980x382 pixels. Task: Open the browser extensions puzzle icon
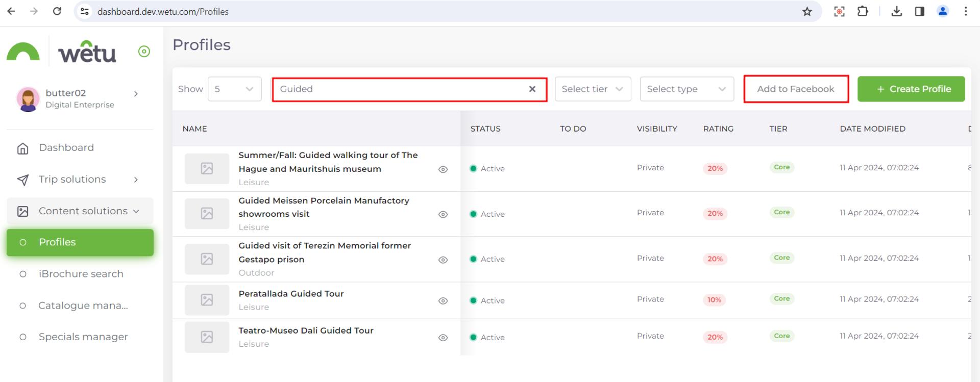point(863,12)
